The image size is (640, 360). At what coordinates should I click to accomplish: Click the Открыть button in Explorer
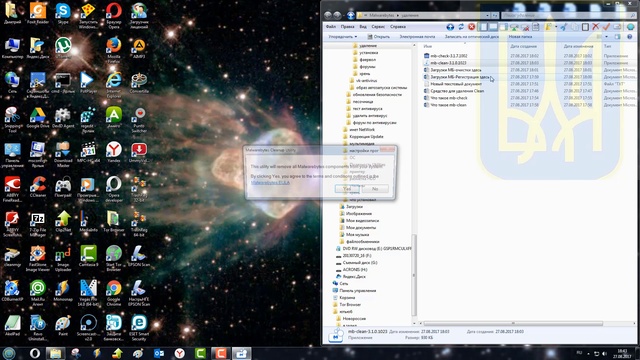click(x=378, y=37)
